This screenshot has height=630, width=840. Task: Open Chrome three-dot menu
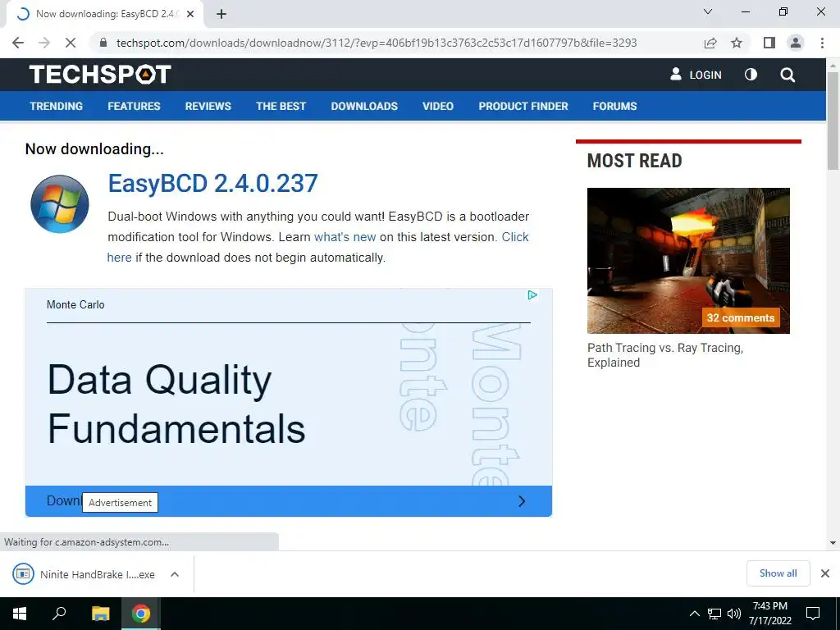(x=822, y=43)
